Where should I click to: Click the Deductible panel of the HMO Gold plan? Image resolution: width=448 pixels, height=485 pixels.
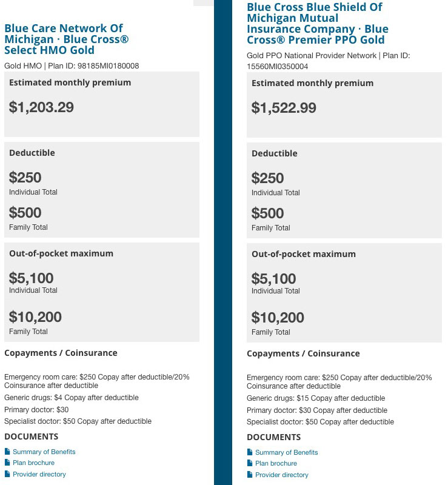(102, 190)
